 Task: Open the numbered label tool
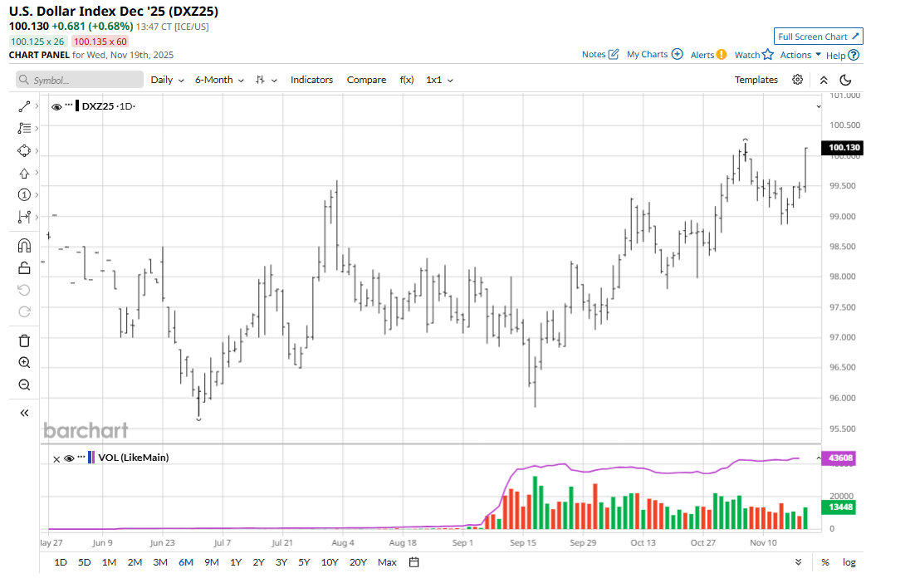[x=24, y=195]
